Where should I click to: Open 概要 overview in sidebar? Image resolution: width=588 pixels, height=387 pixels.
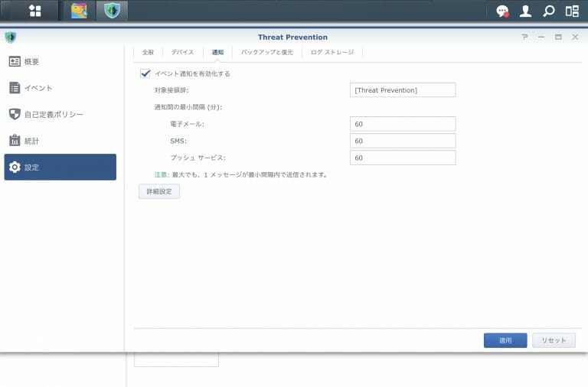60,61
